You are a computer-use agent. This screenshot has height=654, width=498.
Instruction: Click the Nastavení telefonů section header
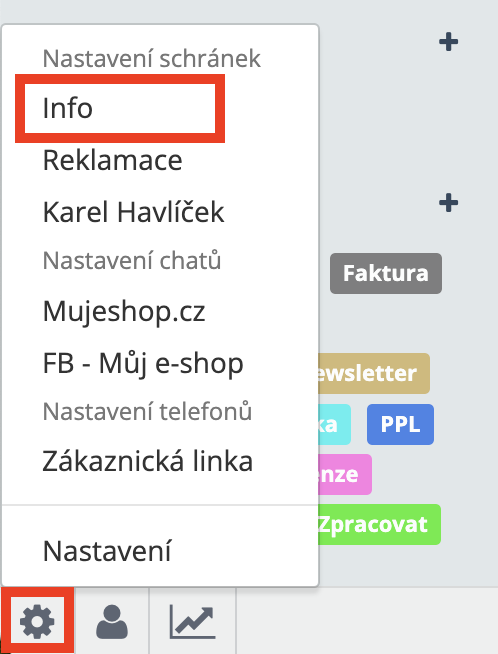pos(147,411)
